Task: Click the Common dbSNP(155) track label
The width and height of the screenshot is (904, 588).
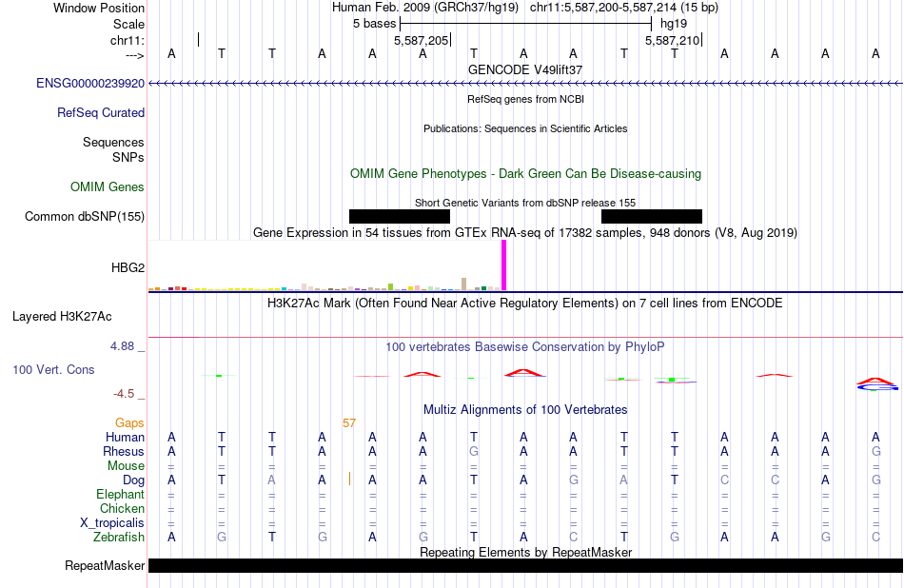Action: tap(85, 216)
